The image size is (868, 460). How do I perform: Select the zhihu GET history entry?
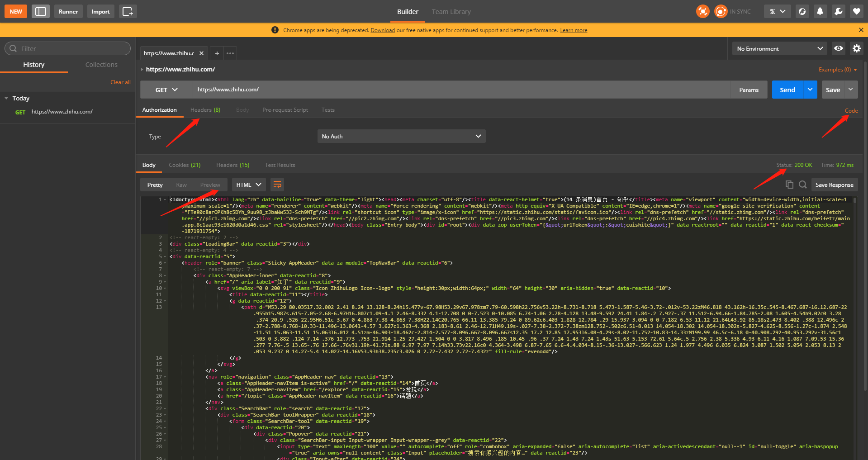click(x=68, y=112)
